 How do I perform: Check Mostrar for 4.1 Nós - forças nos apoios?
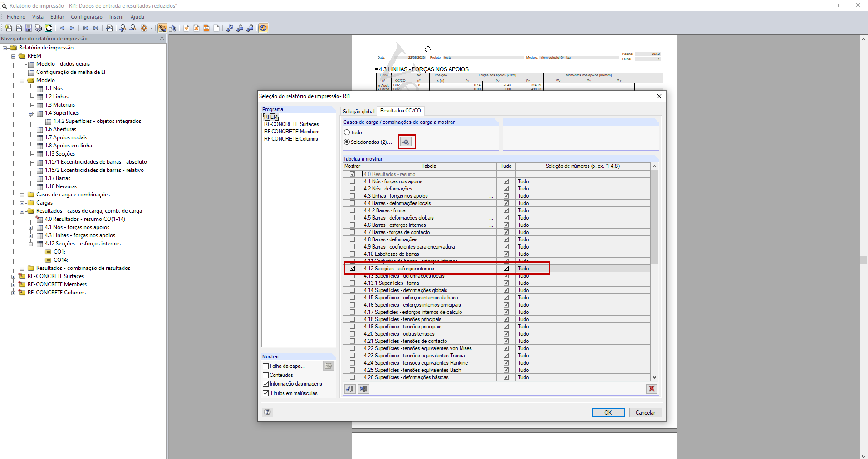[353, 181]
